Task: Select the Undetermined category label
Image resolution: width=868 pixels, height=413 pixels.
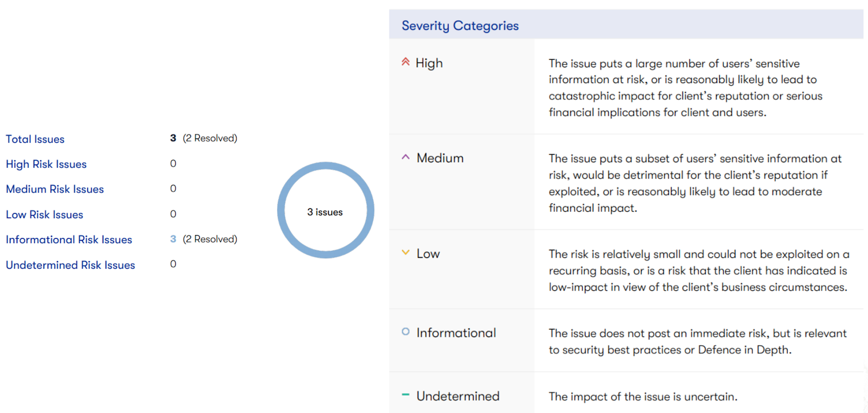Action: 458,396
